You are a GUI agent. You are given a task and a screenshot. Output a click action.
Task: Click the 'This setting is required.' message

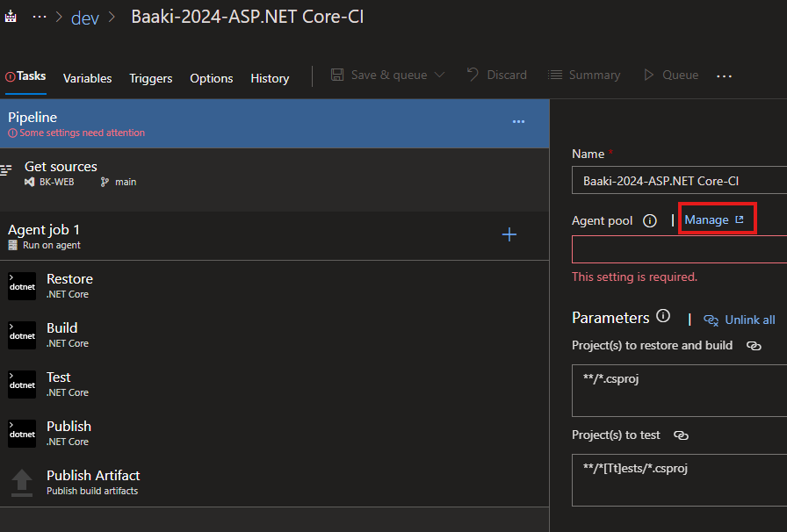point(634,277)
